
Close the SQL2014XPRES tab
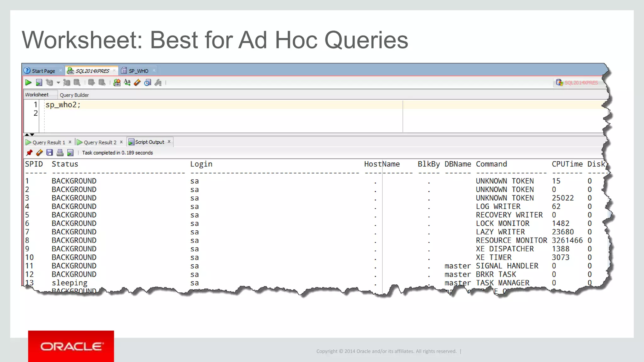pos(114,71)
